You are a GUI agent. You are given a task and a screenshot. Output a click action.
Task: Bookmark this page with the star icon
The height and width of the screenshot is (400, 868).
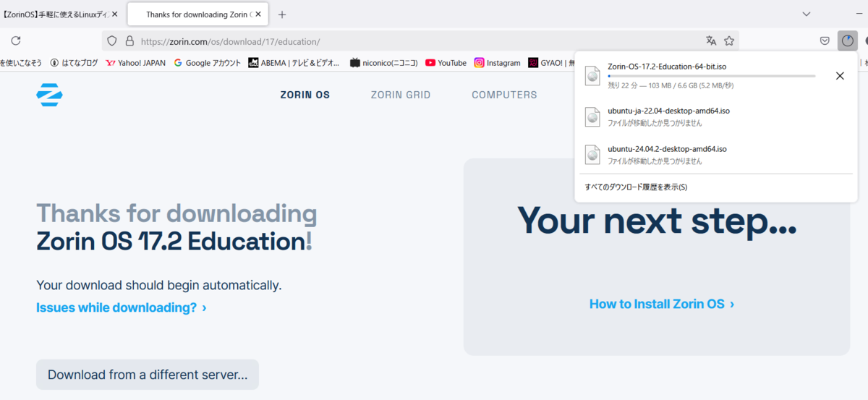pyautogui.click(x=729, y=41)
